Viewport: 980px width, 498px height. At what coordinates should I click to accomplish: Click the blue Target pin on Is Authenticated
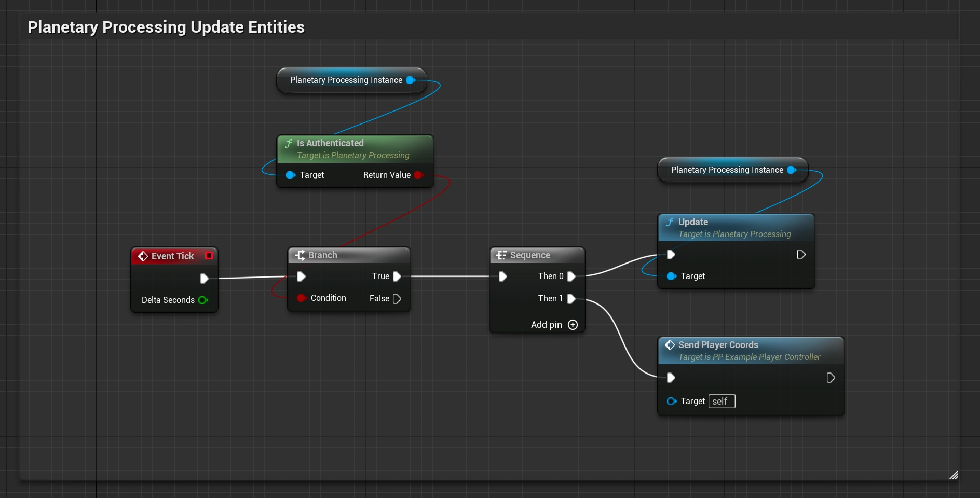[x=291, y=175]
